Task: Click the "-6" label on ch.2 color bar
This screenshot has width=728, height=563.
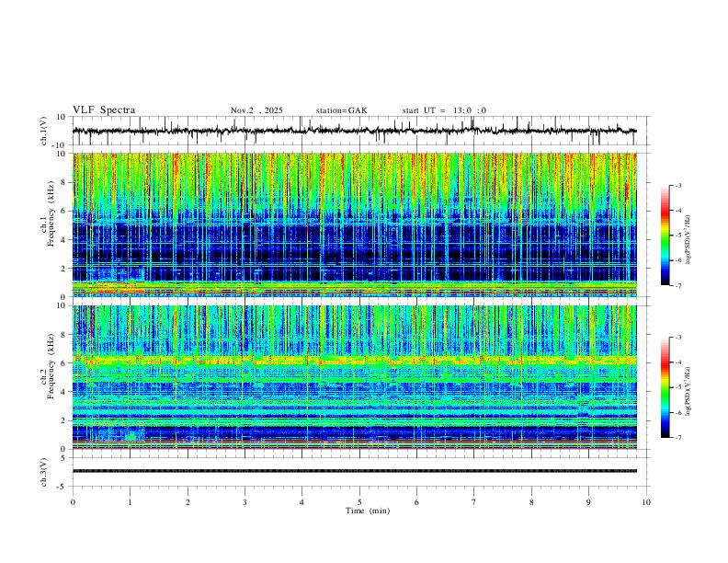Action: (678, 412)
